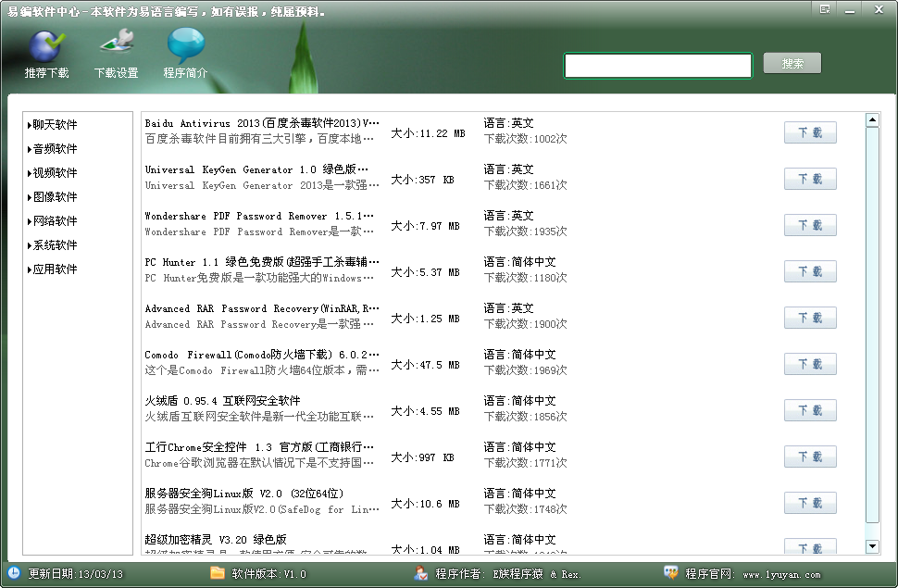Click the 下载次数:1661次 download count text
The image size is (898, 588).
click(525, 185)
